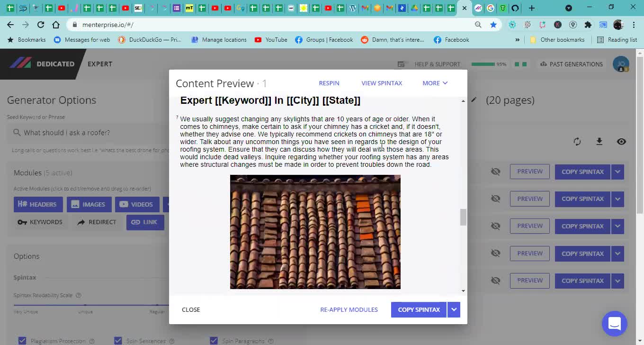
Task: Open the Chrome extensions puzzle menu
Action: pyautogui.click(x=588, y=25)
